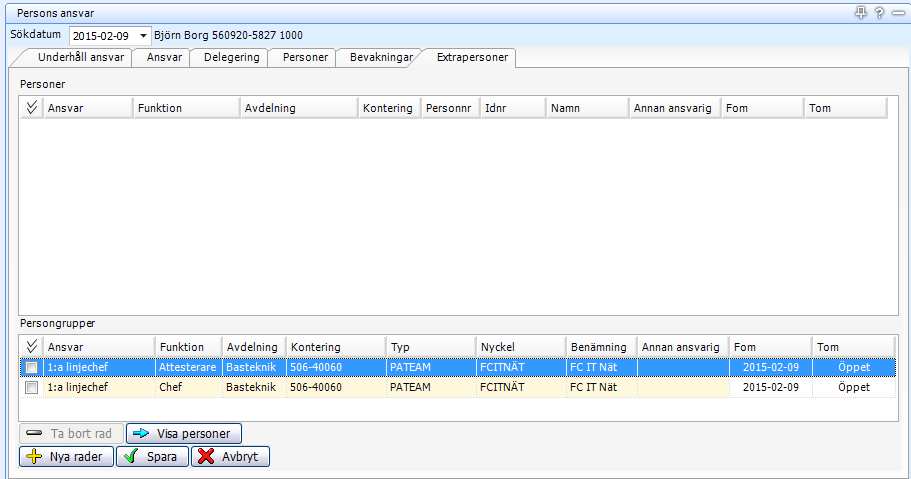Tick checkbox on the Chef row
911x479 pixels.
[x=31, y=387]
